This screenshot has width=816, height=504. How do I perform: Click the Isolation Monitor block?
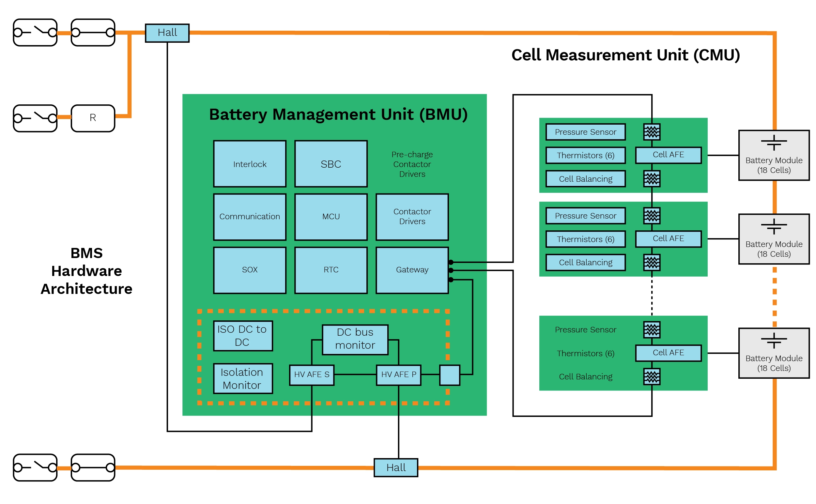click(x=243, y=378)
